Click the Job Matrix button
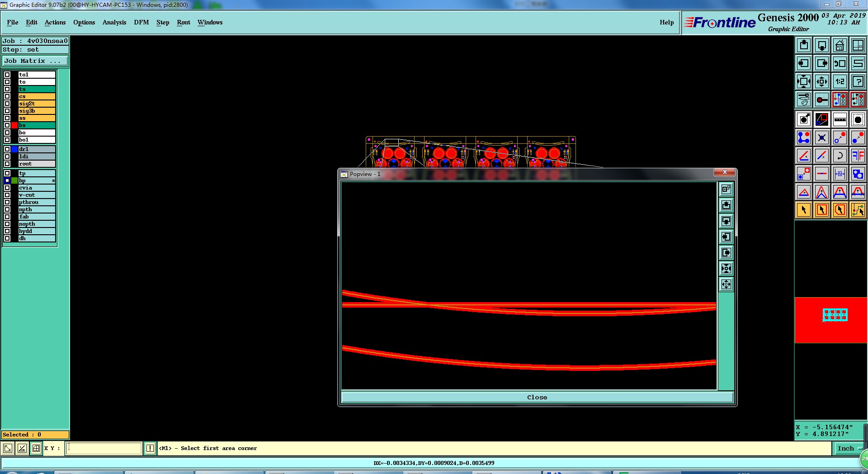 (x=35, y=61)
